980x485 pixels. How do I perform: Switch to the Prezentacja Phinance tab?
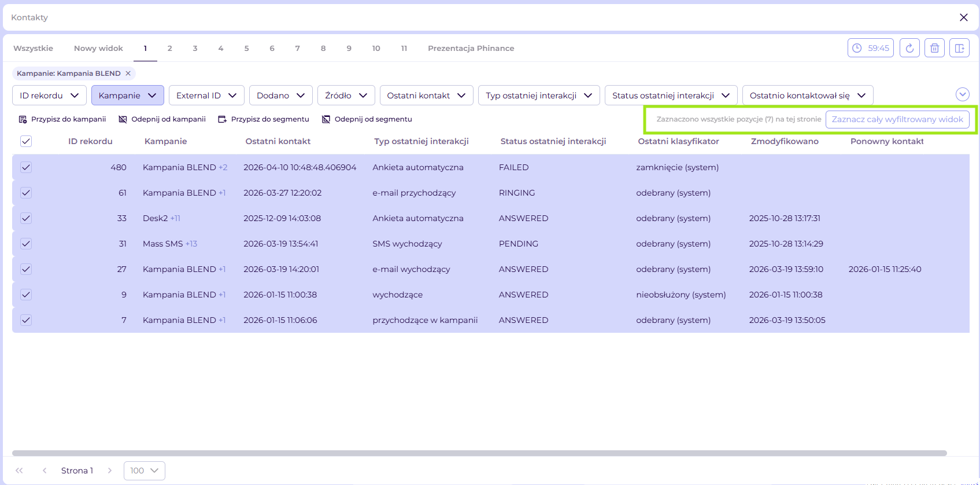point(471,48)
